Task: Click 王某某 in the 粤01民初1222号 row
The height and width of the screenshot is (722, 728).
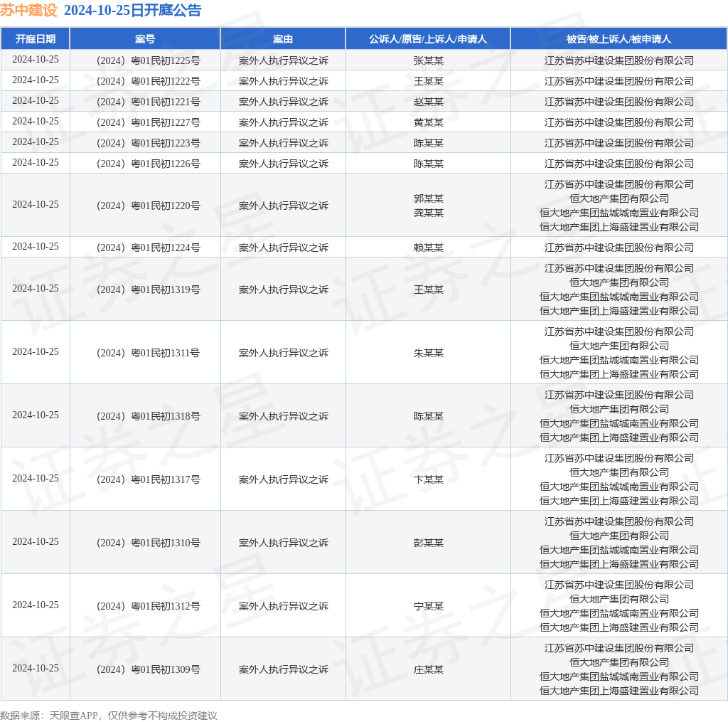Action: click(429, 81)
